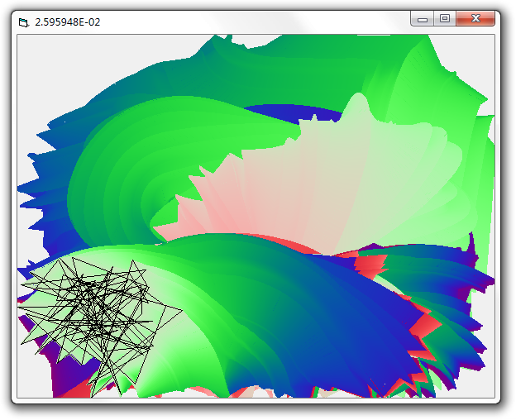This screenshot has height=420, width=516.
Task: Maximize the 2.595948E-02 window
Action: coord(445,18)
